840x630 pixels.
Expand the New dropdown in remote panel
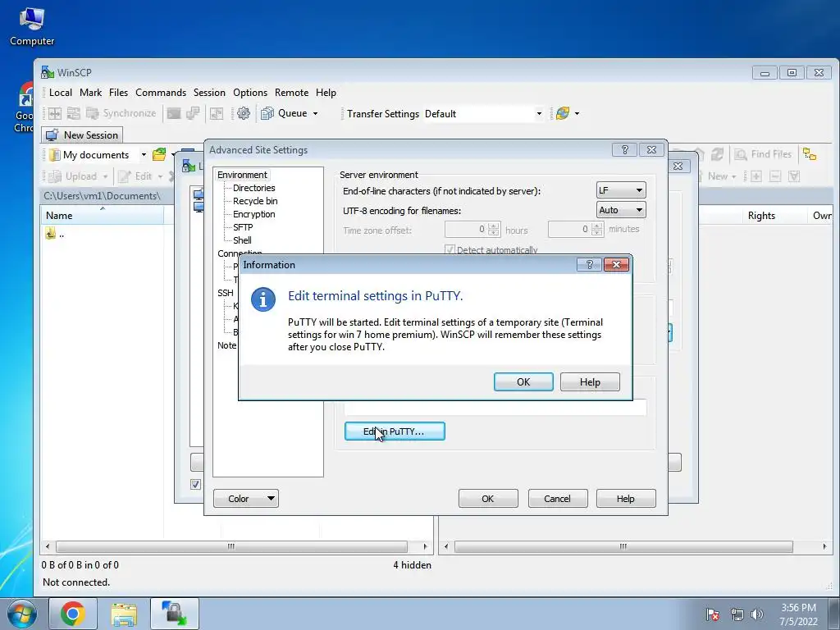733,176
